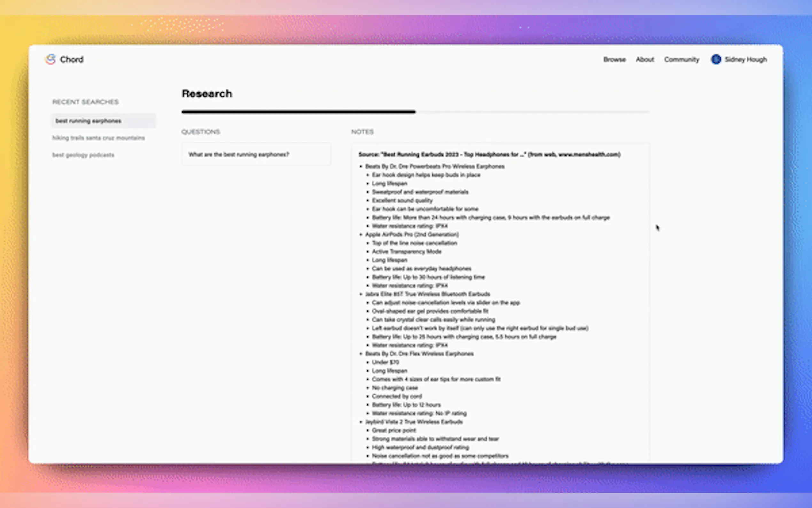Click the Sidney Hough username
812x508 pixels.
tap(746, 60)
